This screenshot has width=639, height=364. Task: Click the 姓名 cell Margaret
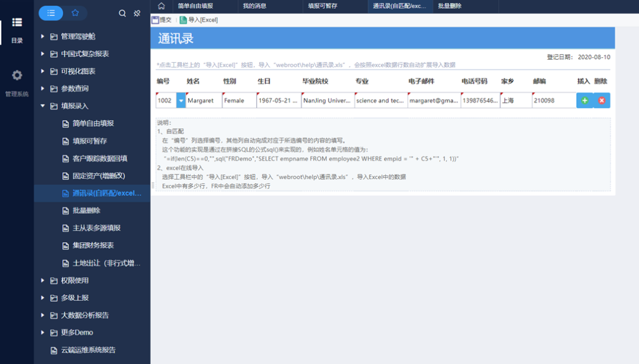(204, 100)
